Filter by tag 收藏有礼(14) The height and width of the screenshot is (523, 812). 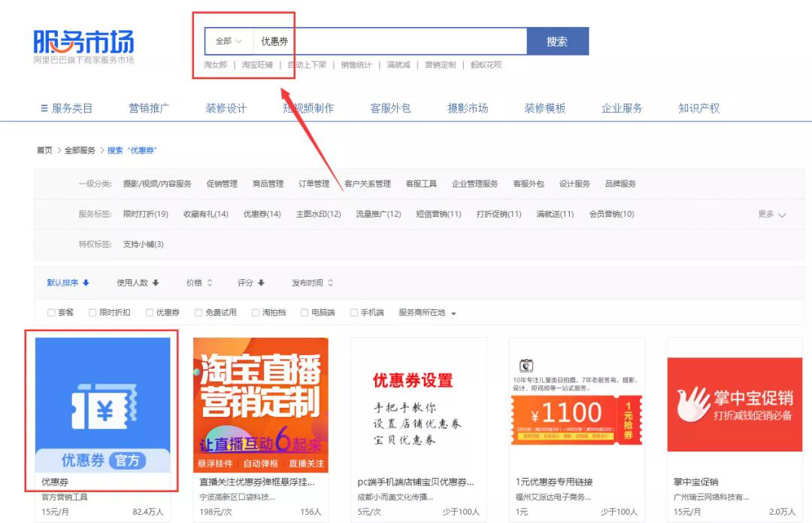(206, 214)
